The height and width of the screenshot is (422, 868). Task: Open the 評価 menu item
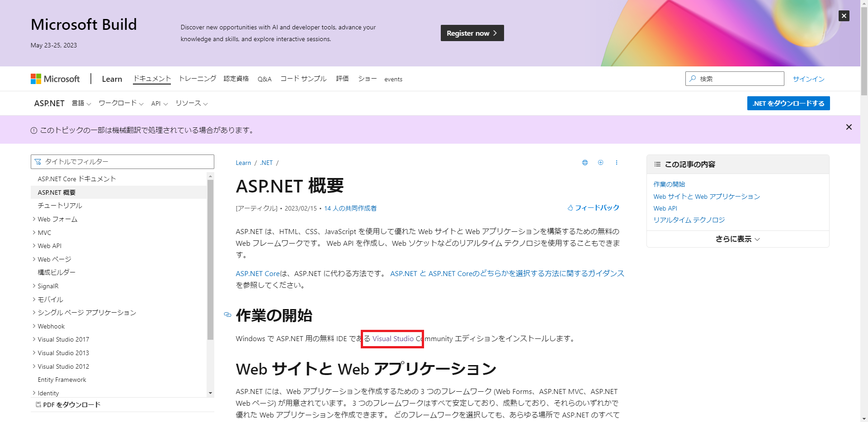pyautogui.click(x=342, y=79)
